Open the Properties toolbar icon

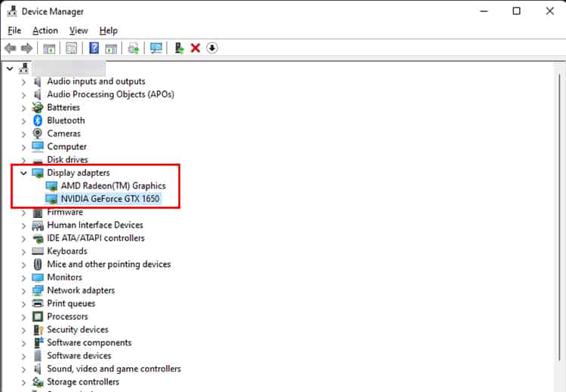point(71,48)
